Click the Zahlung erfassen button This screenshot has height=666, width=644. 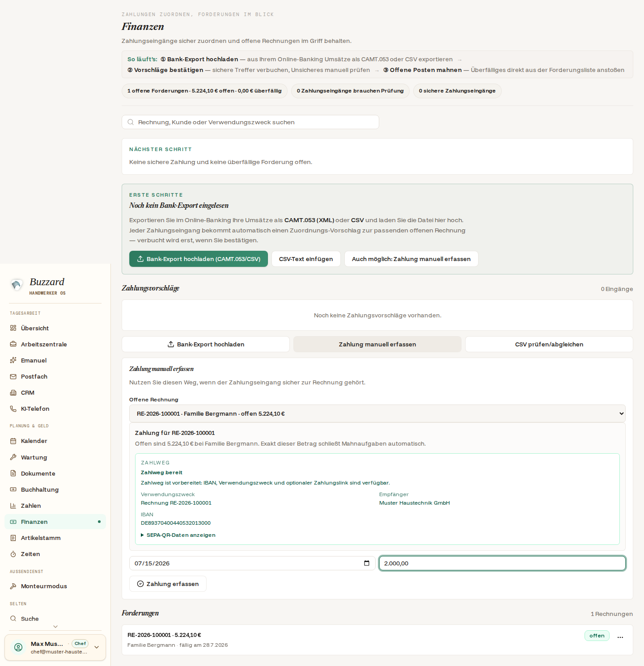click(168, 584)
